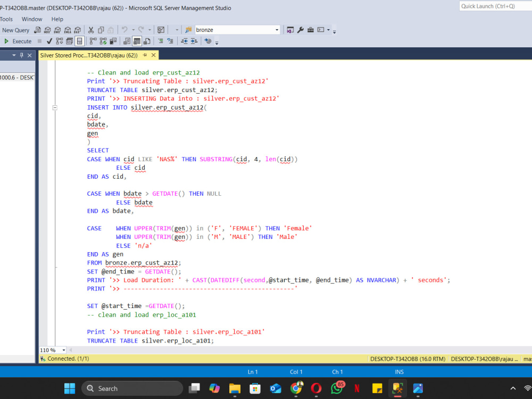Open File Explorer from the taskbar
The width and height of the screenshot is (532, 399).
235,388
